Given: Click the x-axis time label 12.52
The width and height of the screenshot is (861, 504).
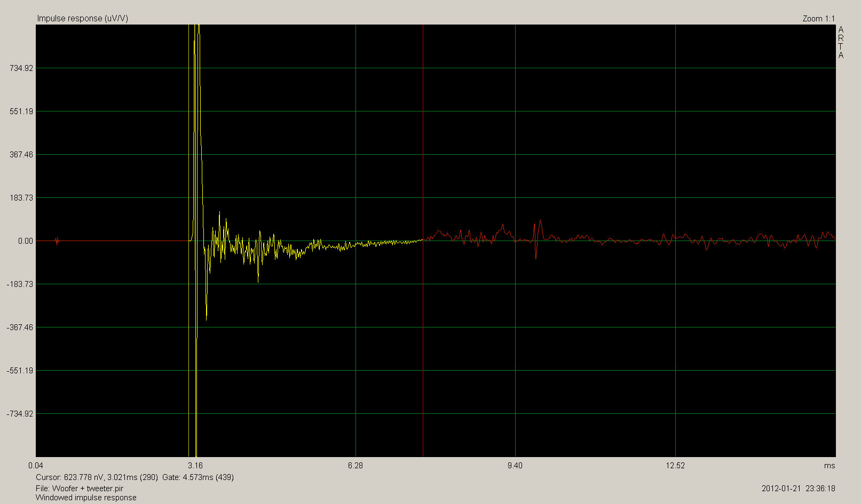Looking at the screenshot, I should tap(675, 466).
